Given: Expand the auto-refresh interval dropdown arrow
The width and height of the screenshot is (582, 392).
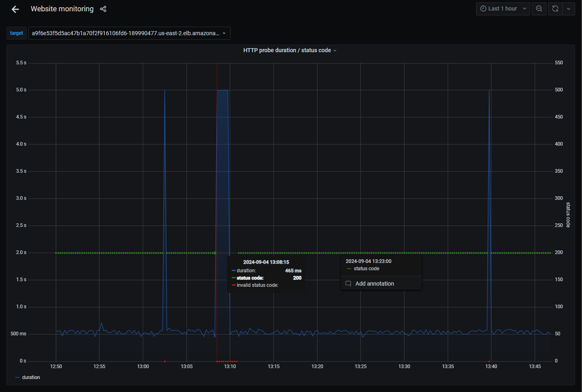Looking at the screenshot, I should [569, 8].
